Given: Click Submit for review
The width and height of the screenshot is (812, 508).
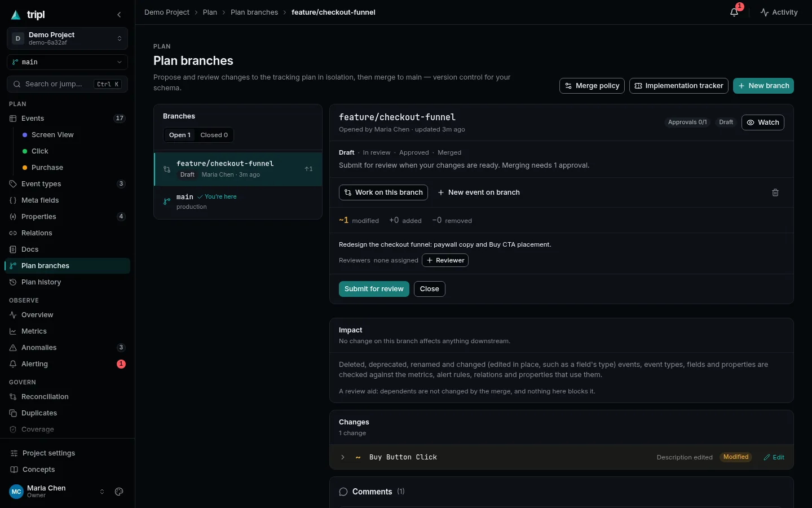Looking at the screenshot, I should 374,289.
